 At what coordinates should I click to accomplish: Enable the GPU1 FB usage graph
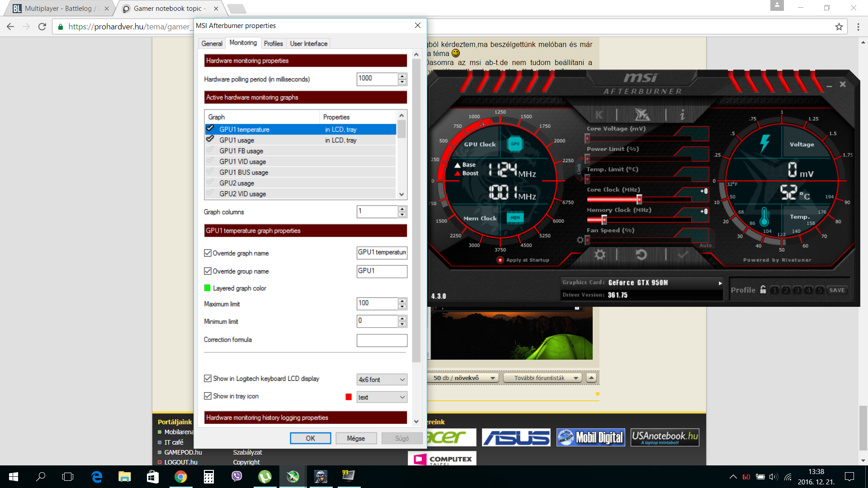tap(210, 150)
